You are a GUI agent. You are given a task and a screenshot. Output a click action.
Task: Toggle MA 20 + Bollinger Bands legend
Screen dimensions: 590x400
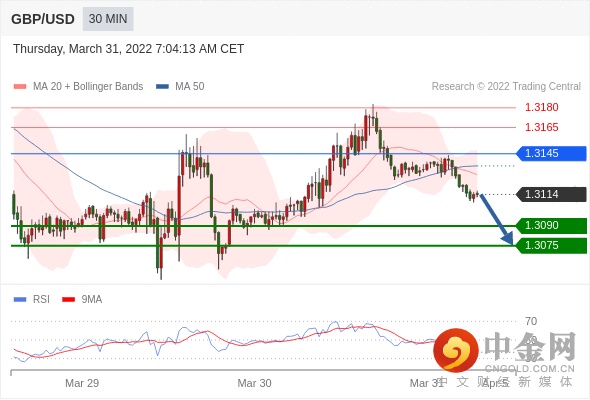(x=78, y=87)
